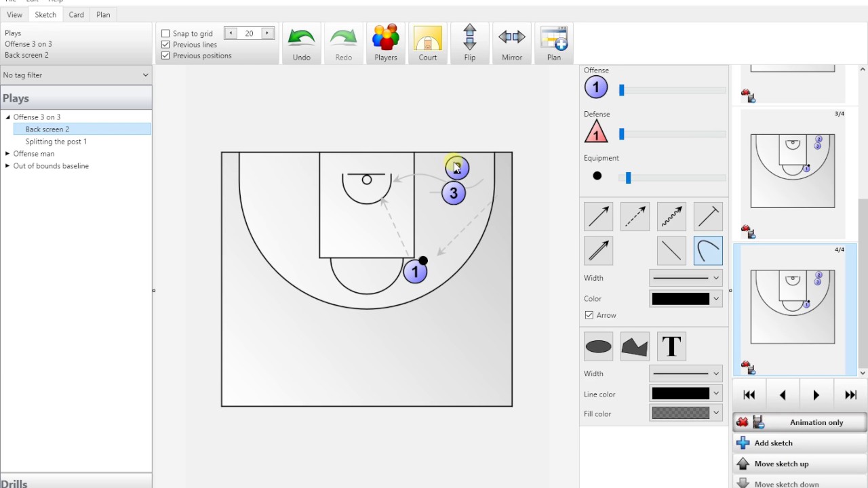Open the No tag filter dropdown
Image resolution: width=868 pixels, height=488 pixels.
click(x=76, y=75)
